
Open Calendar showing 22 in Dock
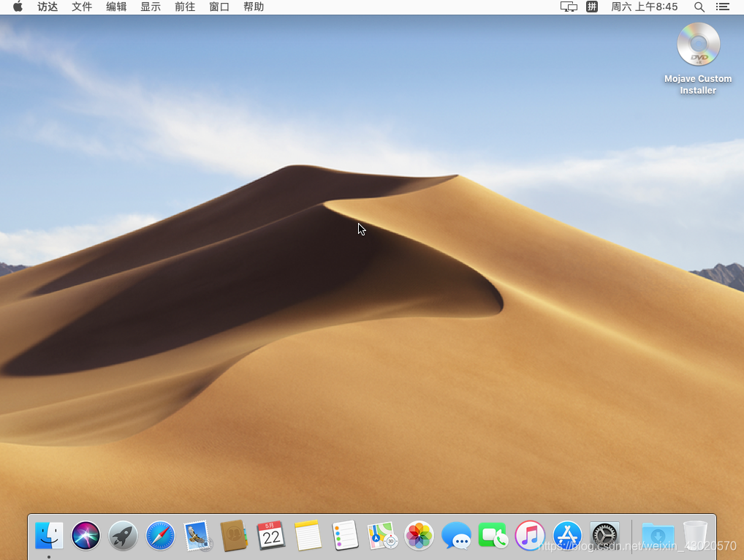[x=271, y=536]
